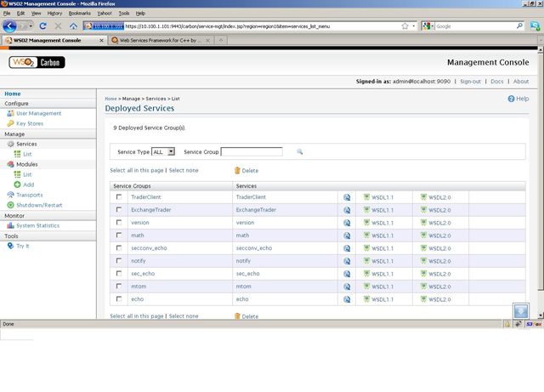Open Shutdown/Restart in sidebar
This screenshot has width=544, height=392.
pos(39,205)
